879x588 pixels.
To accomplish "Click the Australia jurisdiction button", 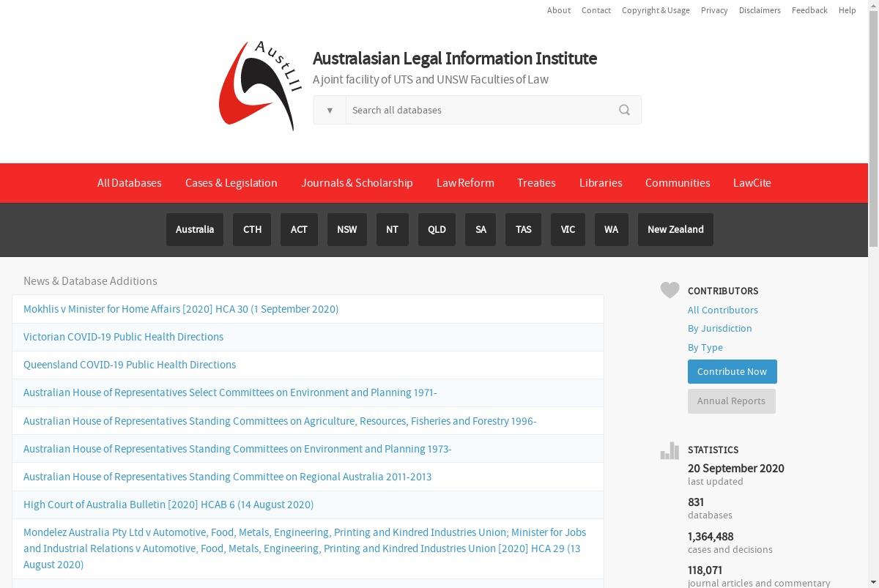I will pos(195,229).
